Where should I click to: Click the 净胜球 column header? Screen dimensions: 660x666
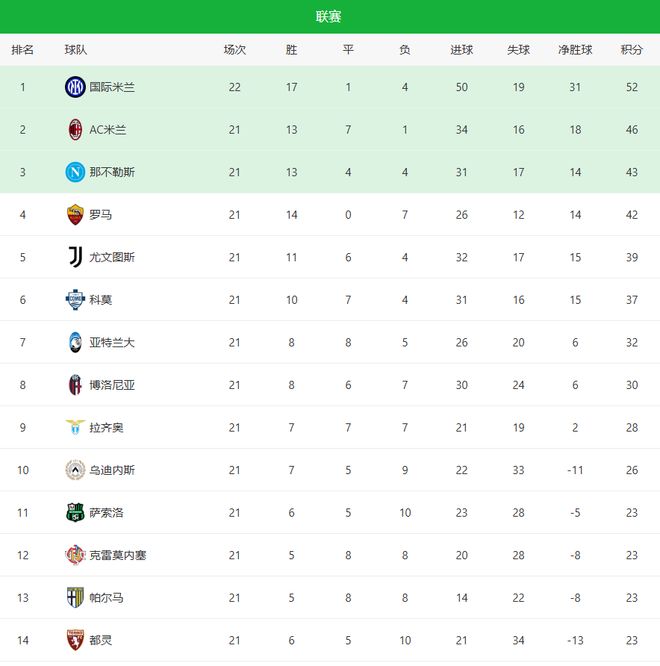pyautogui.click(x=575, y=50)
